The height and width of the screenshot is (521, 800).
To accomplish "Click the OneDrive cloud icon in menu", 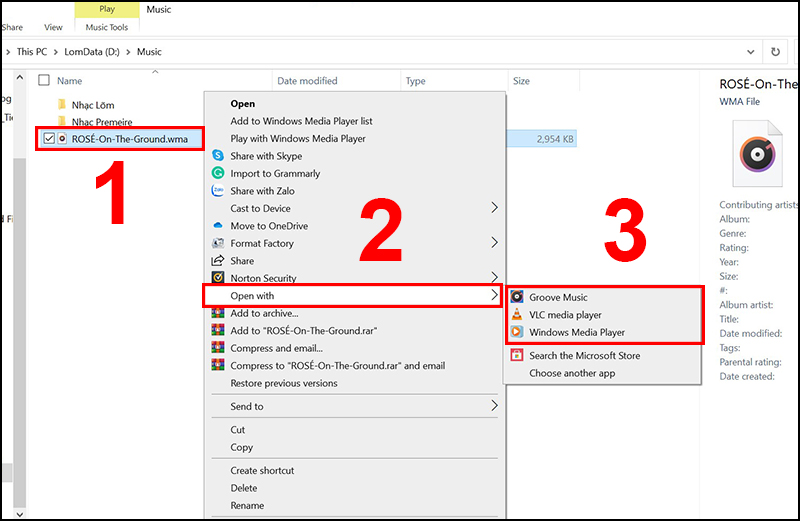I will coord(218,225).
